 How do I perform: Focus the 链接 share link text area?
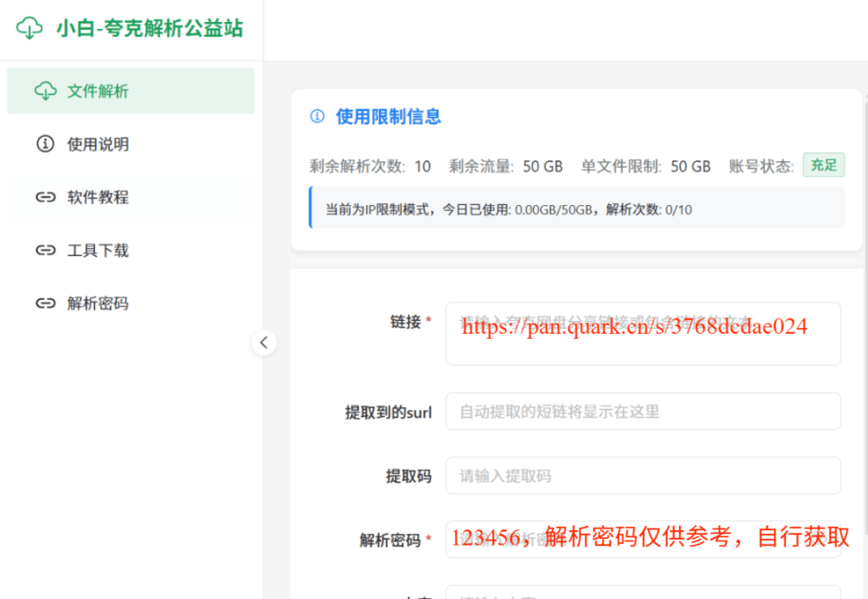(x=643, y=334)
